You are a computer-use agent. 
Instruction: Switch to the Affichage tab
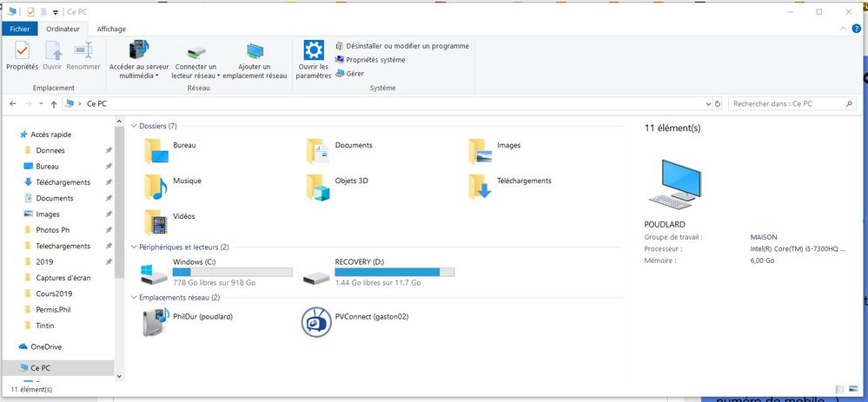click(x=111, y=29)
